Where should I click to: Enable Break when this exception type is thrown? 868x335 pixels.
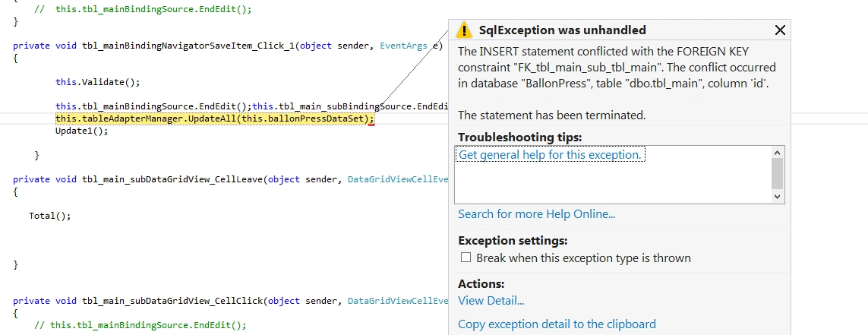(x=466, y=258)
